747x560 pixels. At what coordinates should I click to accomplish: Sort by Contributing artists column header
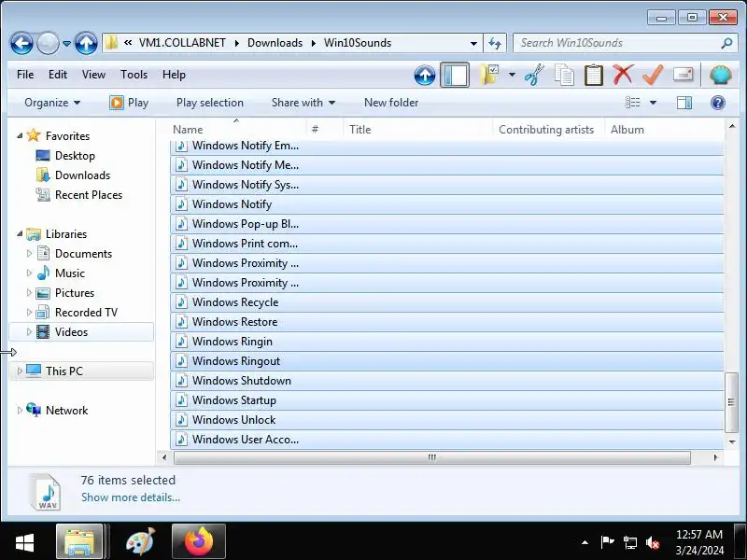click(x=548, y=130)
